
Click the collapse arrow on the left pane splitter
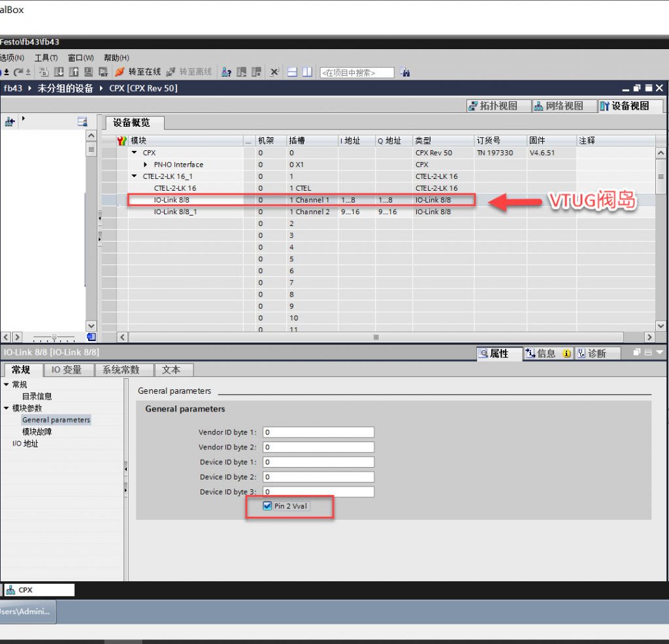pyautogui.click(x=99, y=218)
